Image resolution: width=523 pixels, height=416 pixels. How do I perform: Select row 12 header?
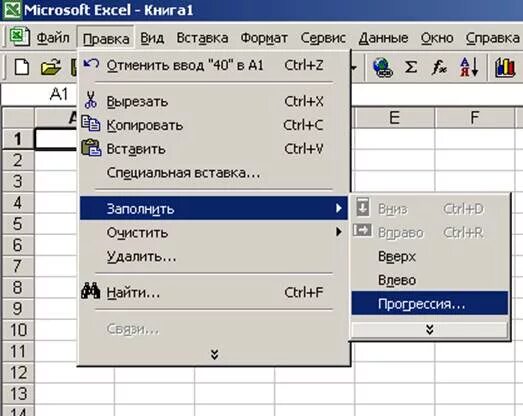point(18,373)
